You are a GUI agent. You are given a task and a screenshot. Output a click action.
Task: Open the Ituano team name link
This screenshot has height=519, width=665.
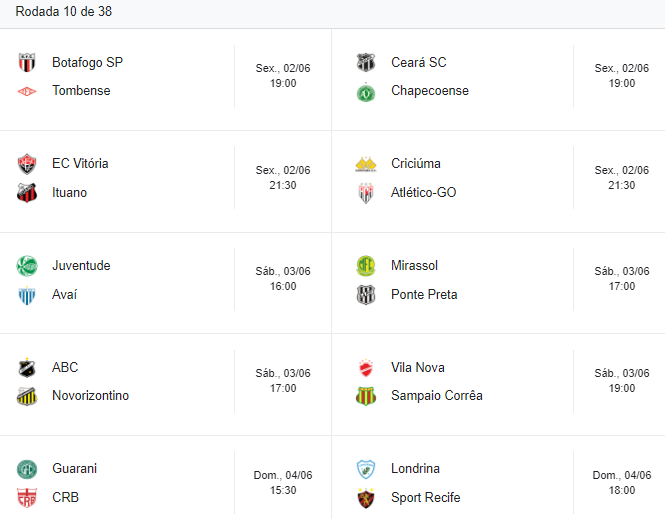pos(69,192)
